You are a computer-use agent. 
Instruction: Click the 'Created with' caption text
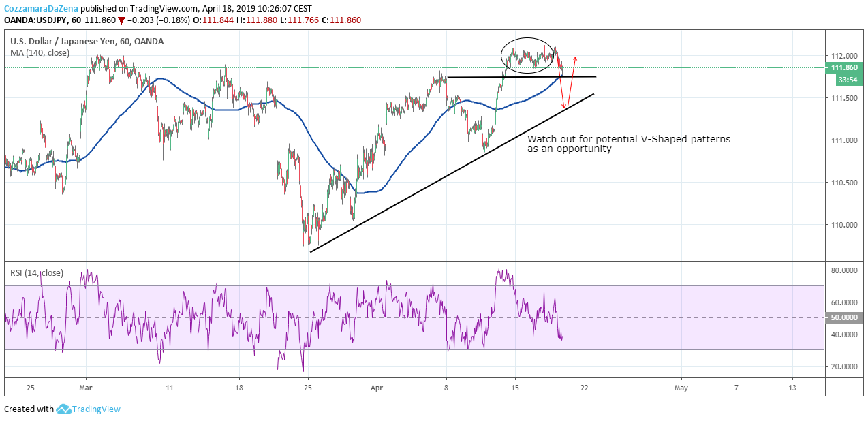[x=29, y=409]
